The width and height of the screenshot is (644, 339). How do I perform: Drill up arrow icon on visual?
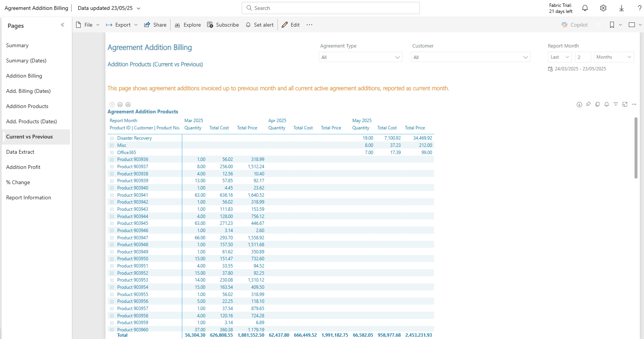point(112,105)
